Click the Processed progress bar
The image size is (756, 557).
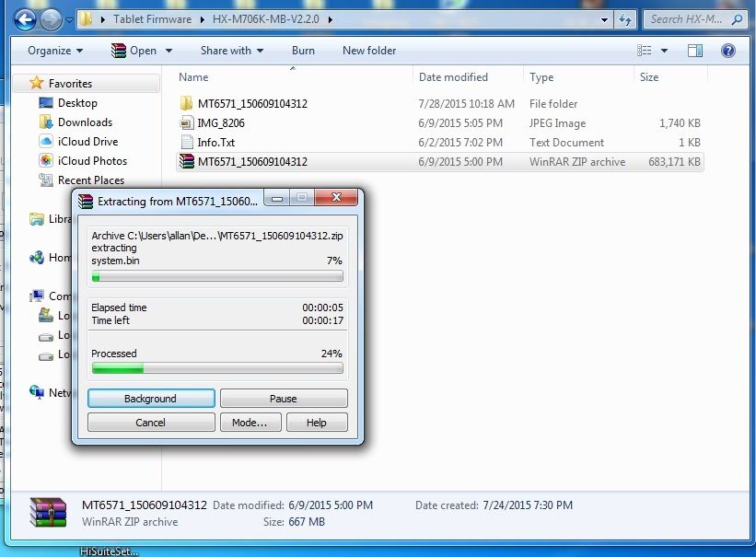[x=217, y=368]
